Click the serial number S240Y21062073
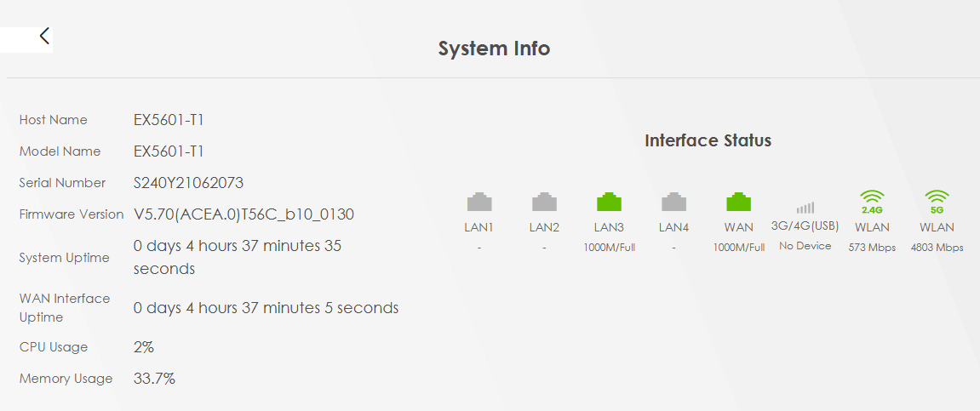980x411 pixels. click(188, 183)
